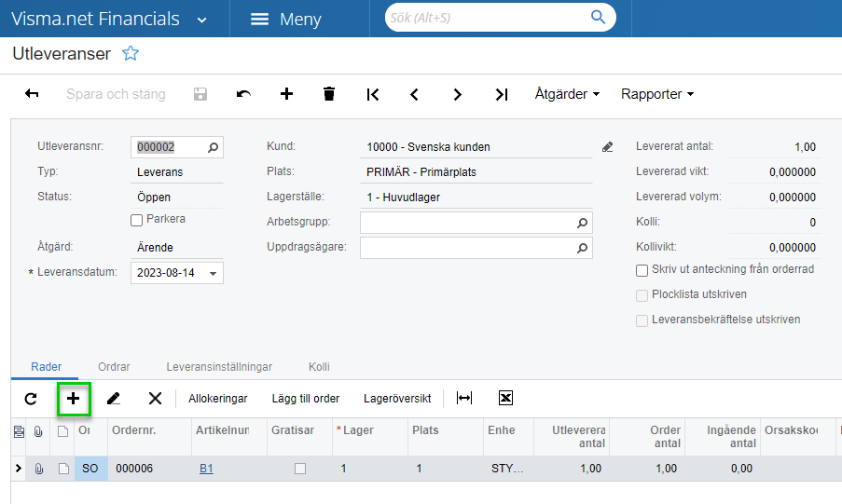Open the Åtgärder dropdown menu
This screenshot has height=504, width=842.
coord(567,94)
